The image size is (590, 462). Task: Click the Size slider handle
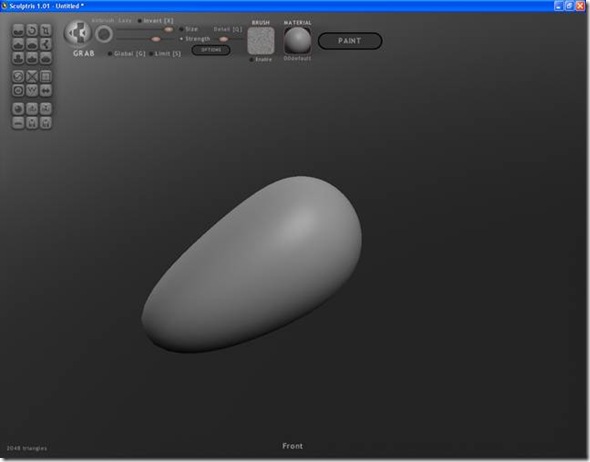(168, 29)
